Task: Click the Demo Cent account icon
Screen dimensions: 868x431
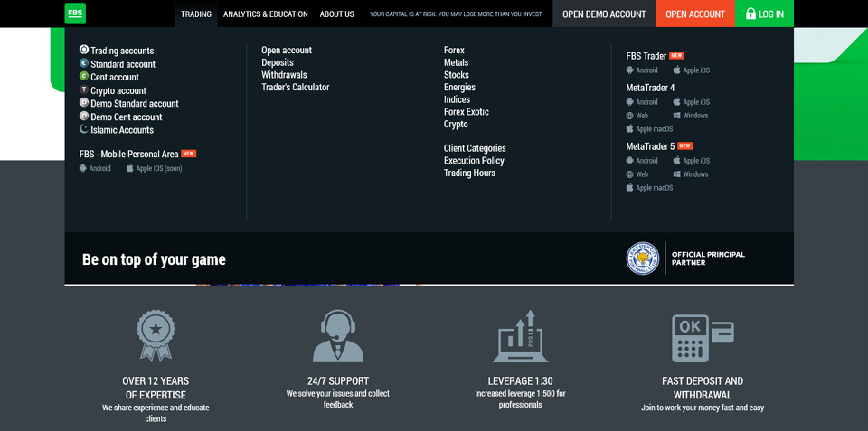Action: click(x=84, y=117)
